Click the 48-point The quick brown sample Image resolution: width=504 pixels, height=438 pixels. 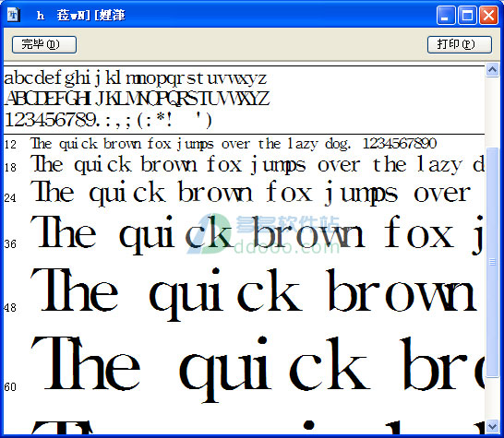[x=254, y=294]
